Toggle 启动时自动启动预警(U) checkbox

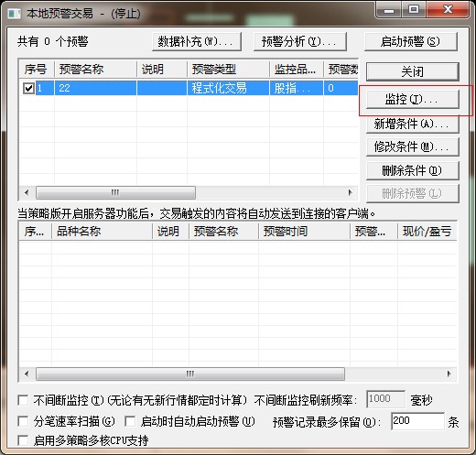[130, 421]
